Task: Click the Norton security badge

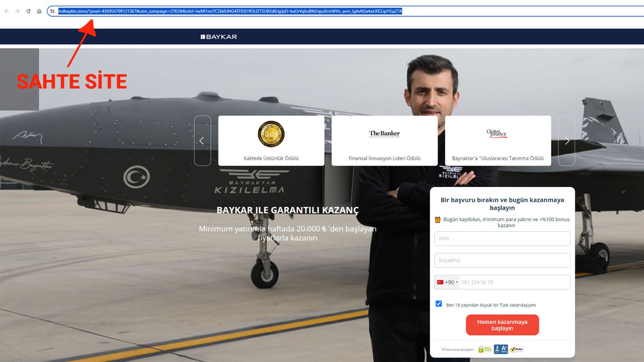Action: [516, 349]
